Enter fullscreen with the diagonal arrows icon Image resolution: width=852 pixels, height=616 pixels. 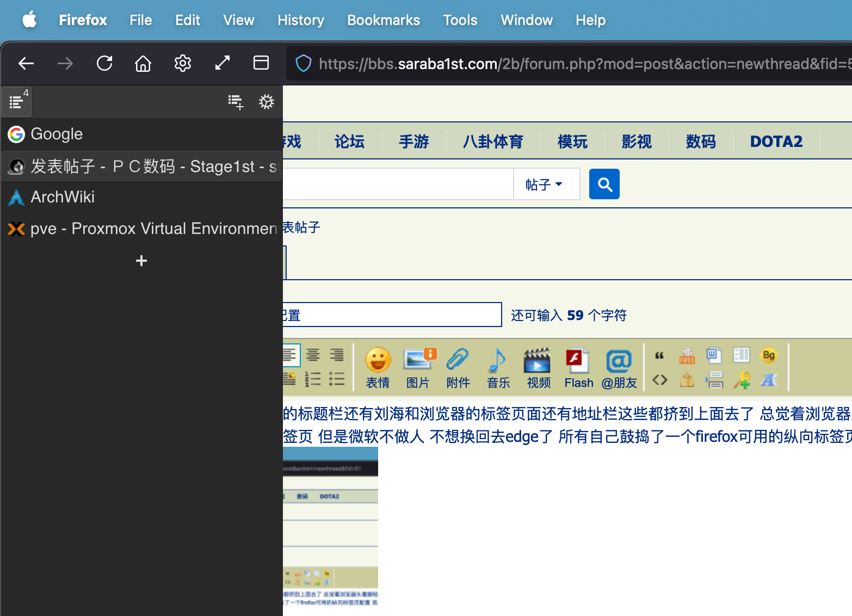[x=222, y=63]
